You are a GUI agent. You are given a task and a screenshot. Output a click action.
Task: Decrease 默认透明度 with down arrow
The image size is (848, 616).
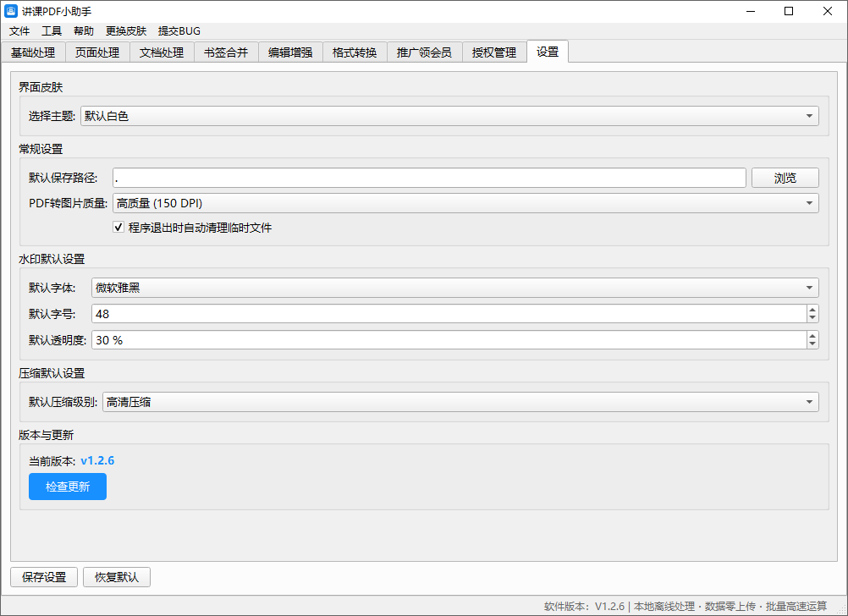click(x=812, y=344)
